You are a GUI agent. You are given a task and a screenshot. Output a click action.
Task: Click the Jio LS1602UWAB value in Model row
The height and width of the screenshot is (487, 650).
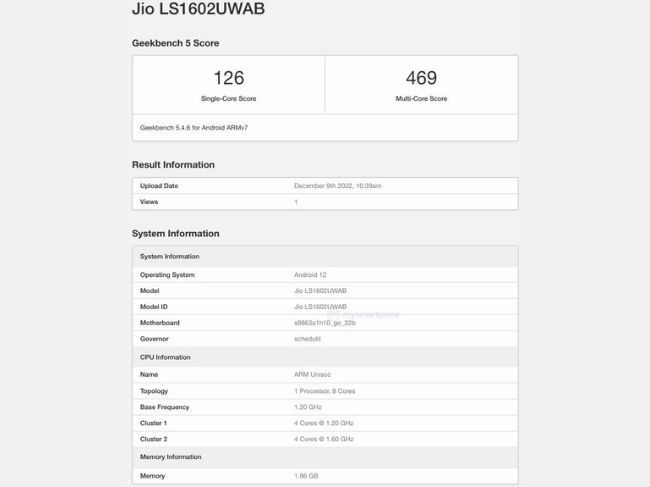point(320,291)
